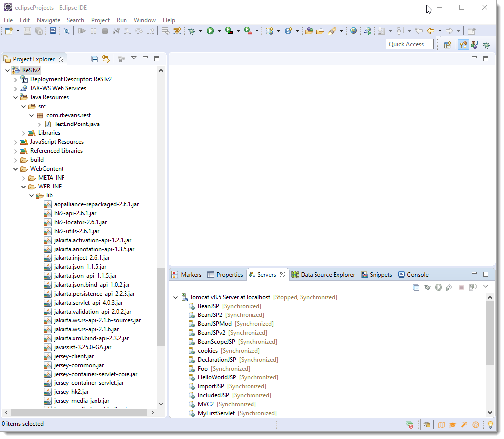Collapse the WEB-INF folder

[x=23, y=187]
